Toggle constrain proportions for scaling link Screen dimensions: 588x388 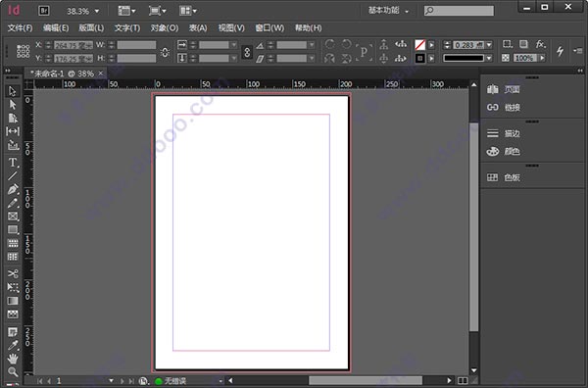click(x=247, y=52)
